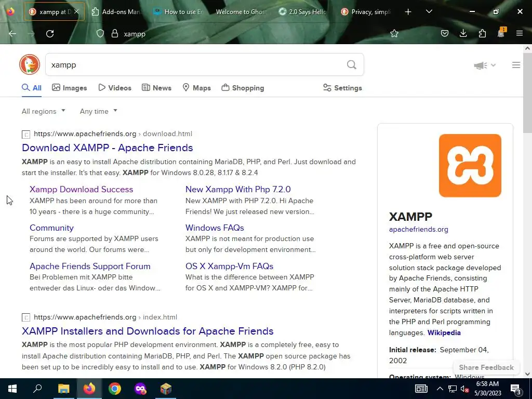Open the Firefox application hamburger menu
Screen dimensions: 532x399
pyautogui.click(x=519, y=33)
